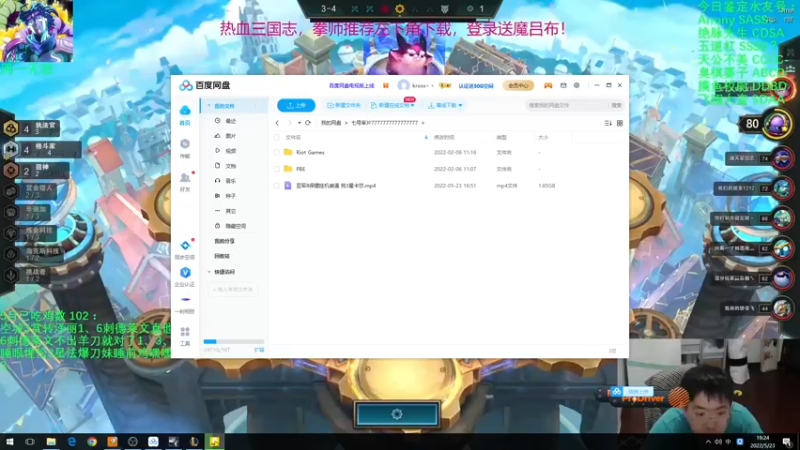This screenshot has height=450, width=800.
Task: Tick the checkbox for the mp4 file
Action: 277,186
